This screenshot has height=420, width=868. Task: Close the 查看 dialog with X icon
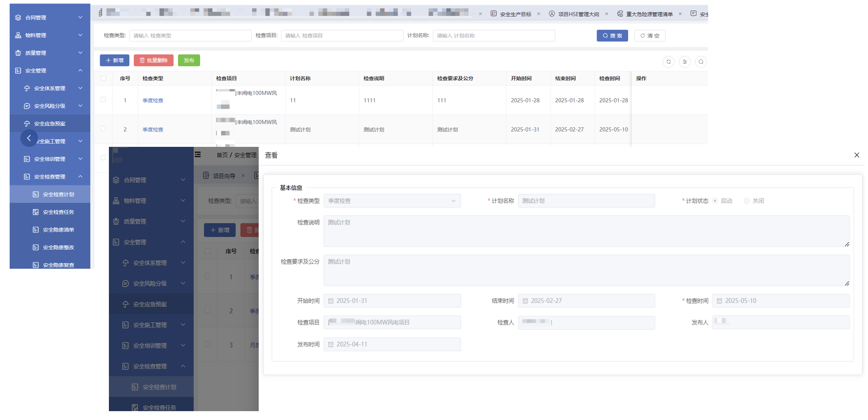856,155
